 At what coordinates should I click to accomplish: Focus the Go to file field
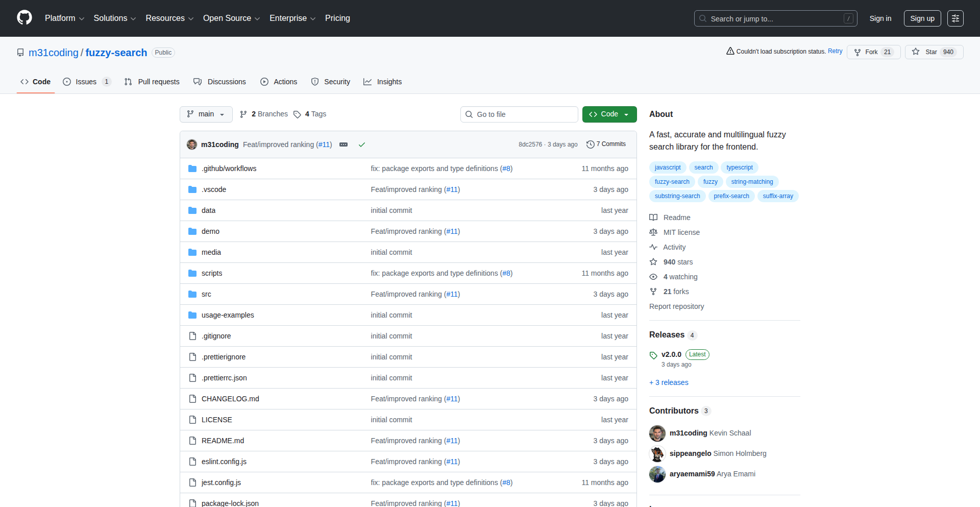[x=519, y=114]
